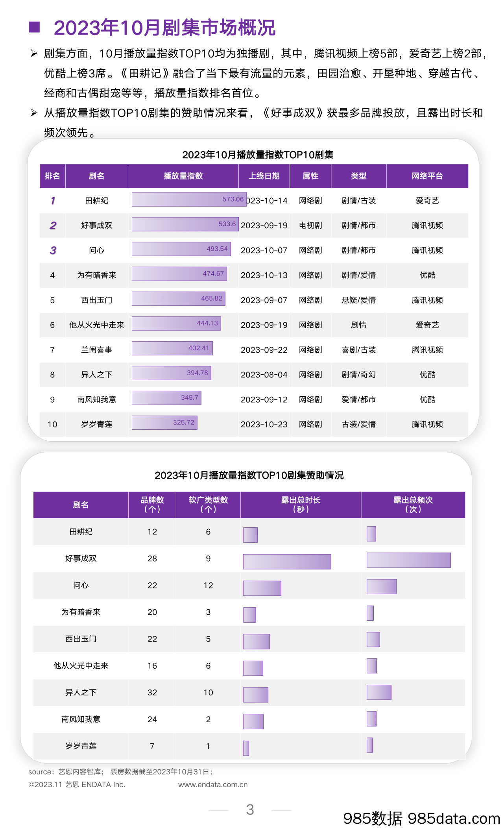Click the 剧情/奇幻 type cell
The height and width of the screenshot is (830, 504).
pos(359,375)
